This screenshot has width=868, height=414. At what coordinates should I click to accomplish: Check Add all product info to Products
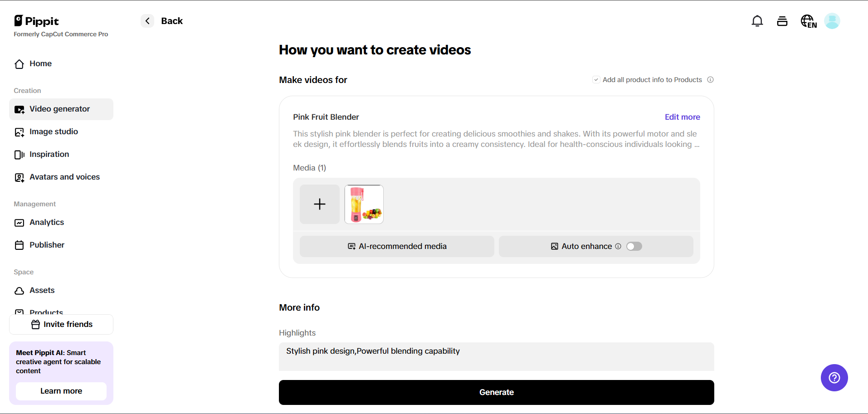coord(596,80)
